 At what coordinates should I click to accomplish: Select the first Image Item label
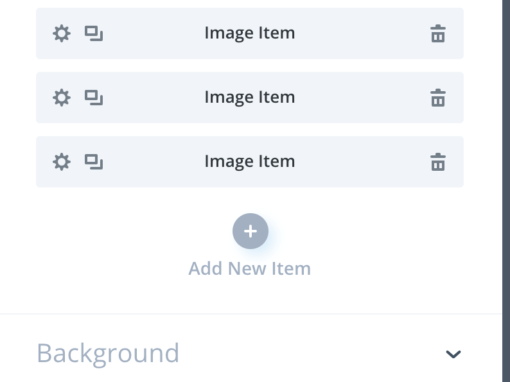tap(250, 33)
